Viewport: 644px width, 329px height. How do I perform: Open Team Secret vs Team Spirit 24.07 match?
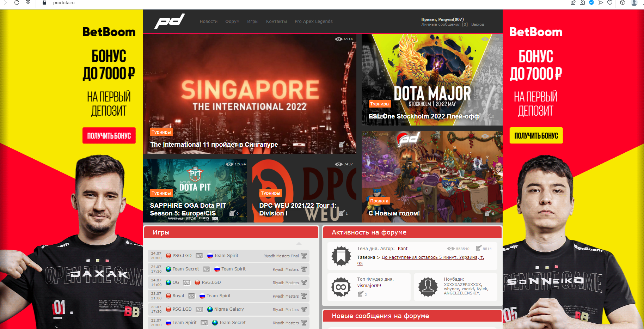[x=228, y=269]
